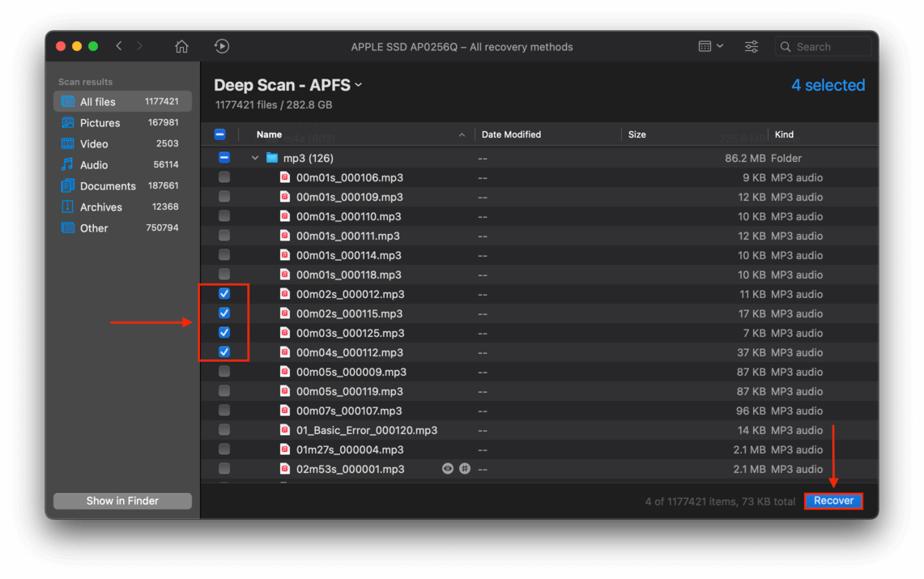This screenshot has height=579, width=924.
Task: Select the 00m02s_000115.mp3 file name
Action: pos(350,313)
